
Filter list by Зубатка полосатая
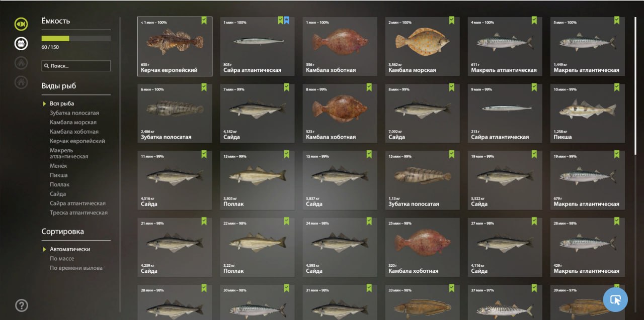coord(74,113)
